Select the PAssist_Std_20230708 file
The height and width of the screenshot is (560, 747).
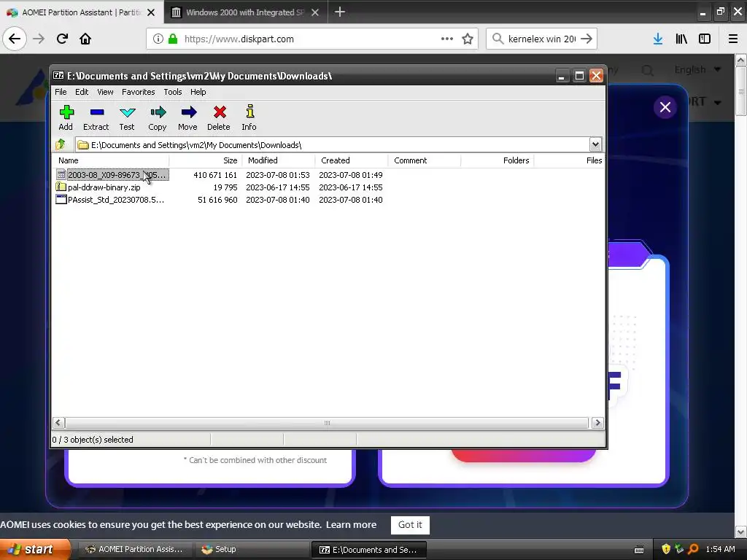coord(111,200)
